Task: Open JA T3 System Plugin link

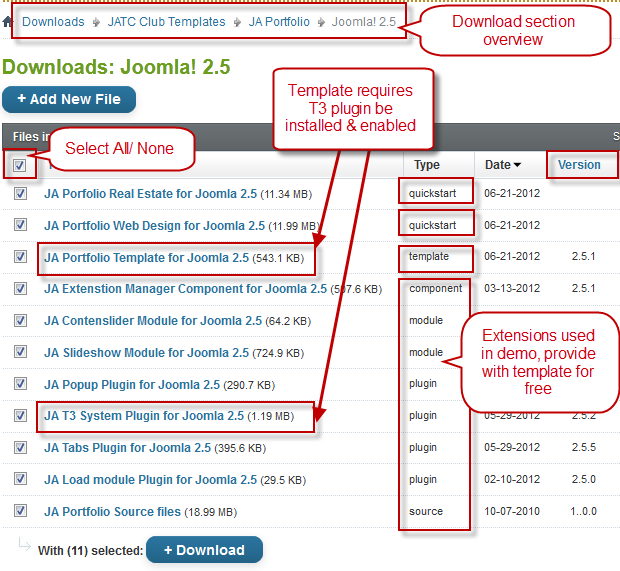Action: pyautogui.click(x=144, y=416)
